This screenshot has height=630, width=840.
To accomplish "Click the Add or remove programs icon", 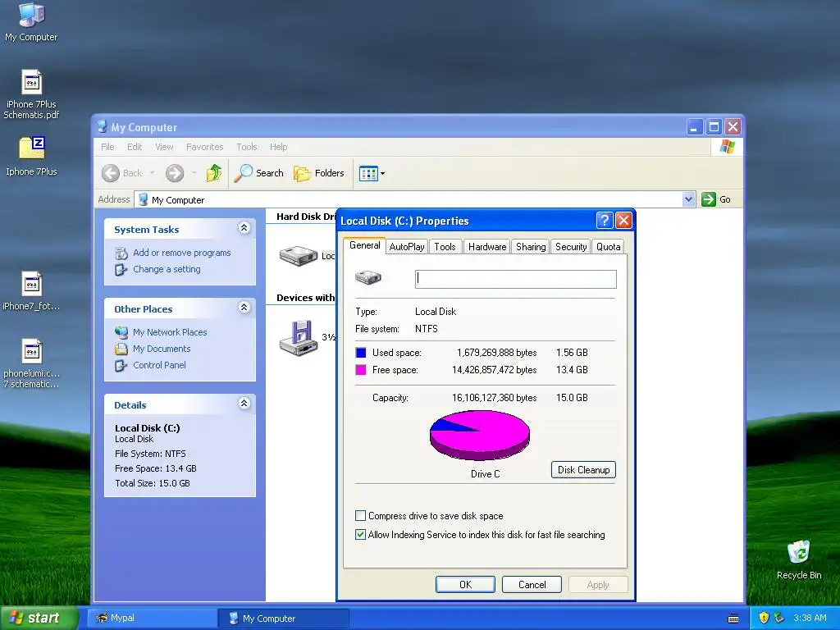I will click(121, 253).
